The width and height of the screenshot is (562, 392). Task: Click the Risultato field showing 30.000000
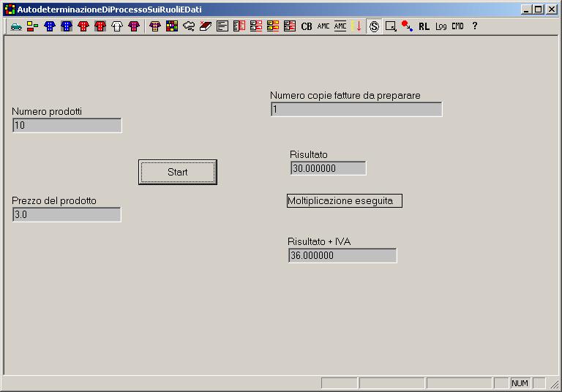(329, 168)
